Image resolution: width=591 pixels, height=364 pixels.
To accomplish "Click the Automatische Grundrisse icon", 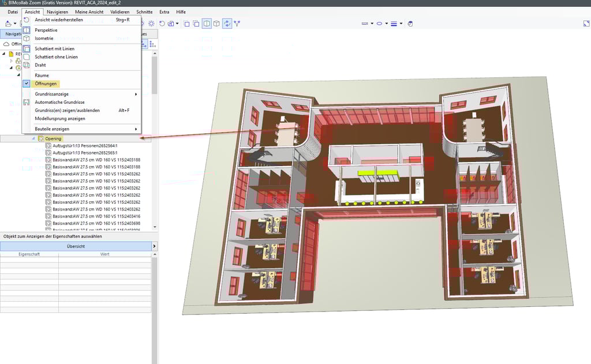I will coord(27,102).
